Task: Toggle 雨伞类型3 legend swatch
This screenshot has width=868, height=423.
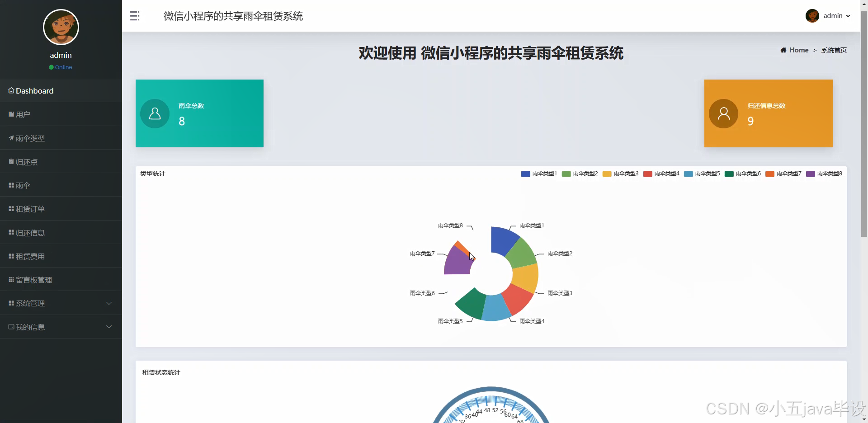Action: coord(607,174)
